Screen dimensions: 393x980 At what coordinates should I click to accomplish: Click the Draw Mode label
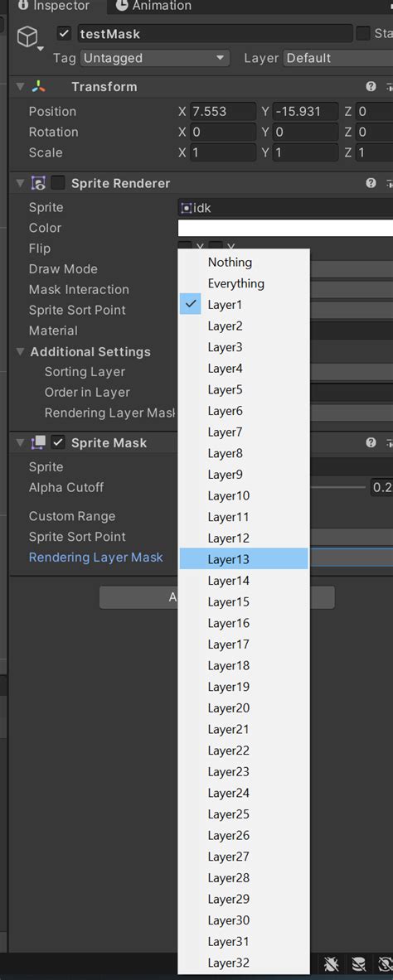tap(63, 268)
